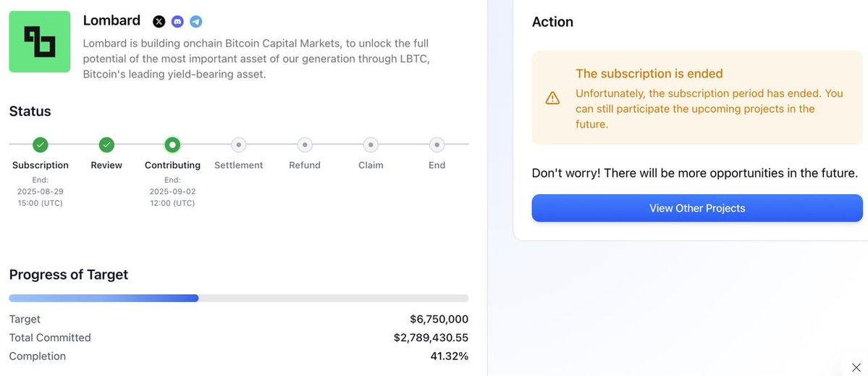Close the panel with the X icon
This screenshot has width=868, height=376.
point(856,367)
